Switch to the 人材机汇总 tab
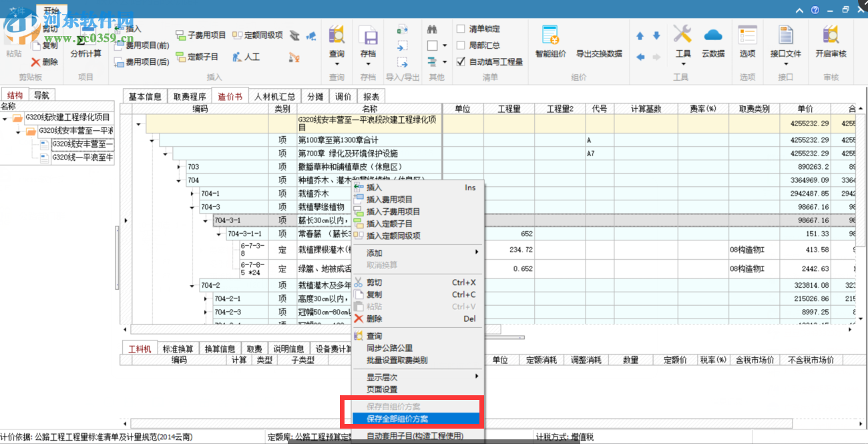Image resolution: width=868 pixels, height=444 pixels. [x=274, y=95]
